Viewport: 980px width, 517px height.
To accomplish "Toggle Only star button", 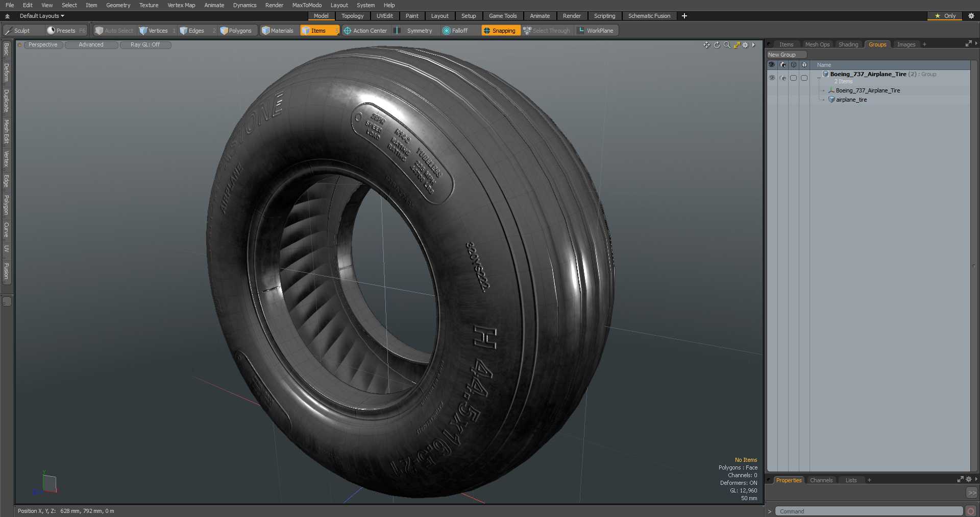I will 945,16.
